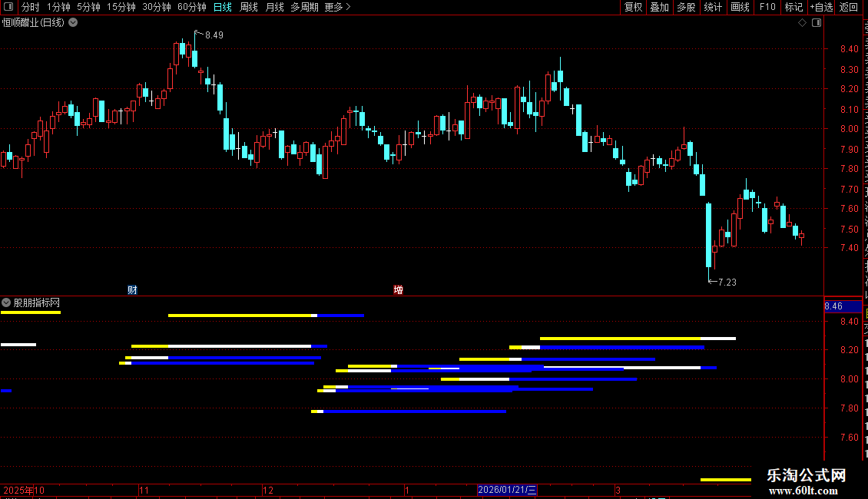The width and height of the screenshot is (868, 499).
Task: Select the 60分钟 period
Action: pyautogui.click(x=191, y=7)
